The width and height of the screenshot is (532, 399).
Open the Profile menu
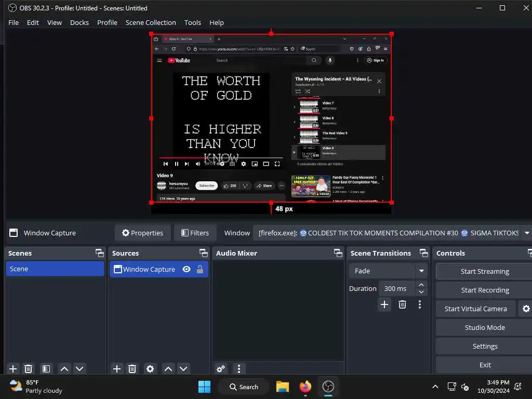[107, 22]
